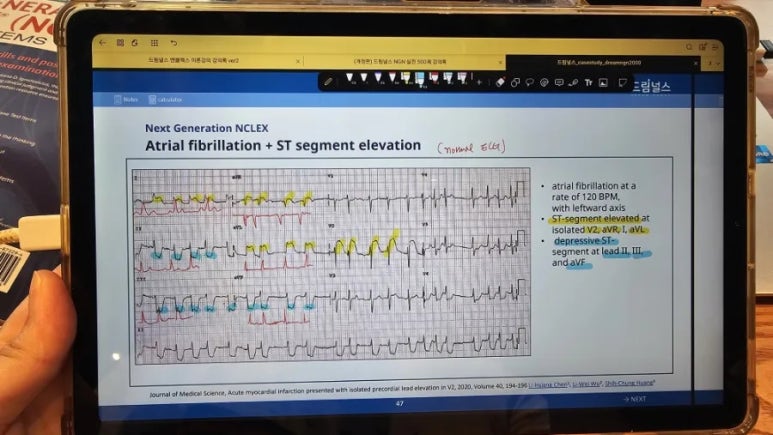This screenshot has width=773, height=435.
Task: Open the Notes button on the slide
Action: [126, 100]
